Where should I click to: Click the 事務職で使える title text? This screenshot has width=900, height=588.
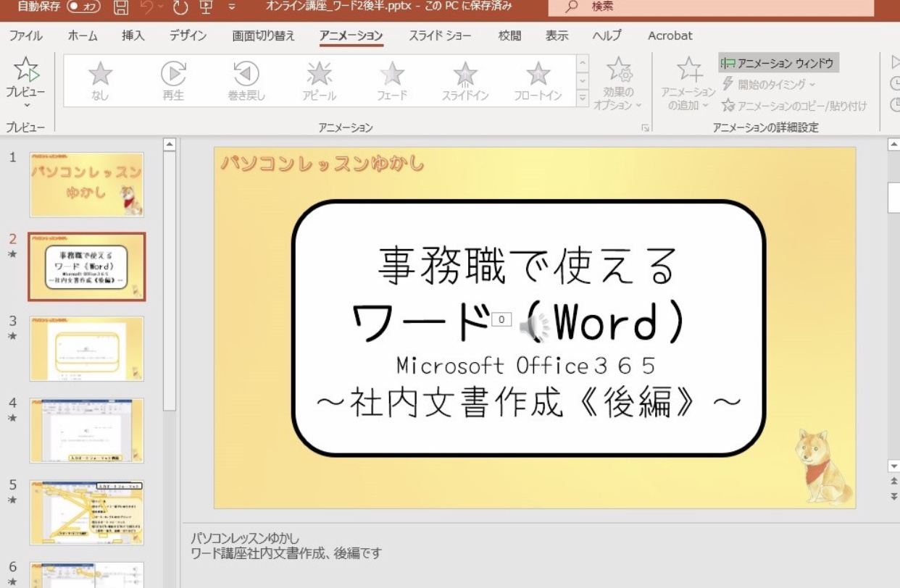coord(528,264)
